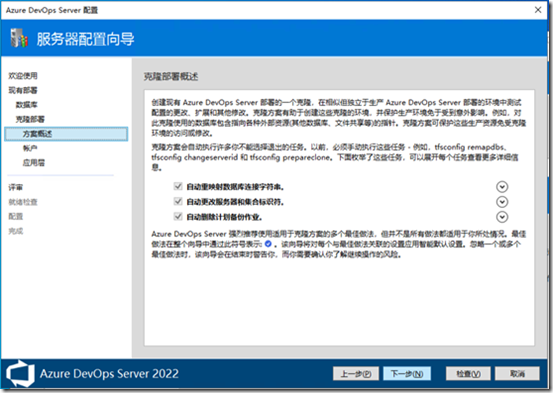The width and height of the screenshot is (553, 393).
Task: Expand details for 自动更改服务器和集合标识符
Action: click(x=502, y=202)
